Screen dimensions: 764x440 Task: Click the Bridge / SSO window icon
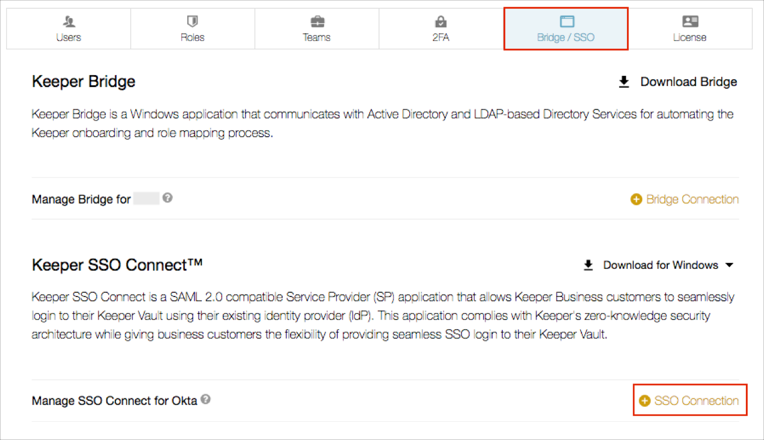(x=566, y=21)
